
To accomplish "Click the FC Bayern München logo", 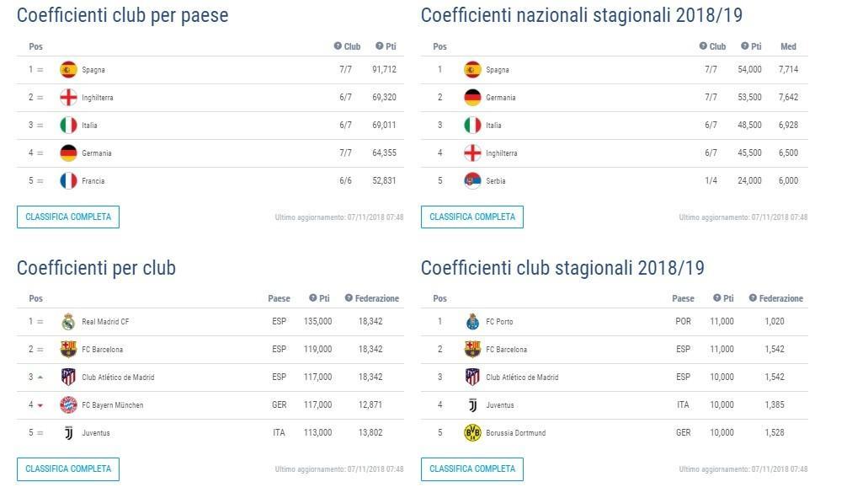I will click(x=69, y=405).
